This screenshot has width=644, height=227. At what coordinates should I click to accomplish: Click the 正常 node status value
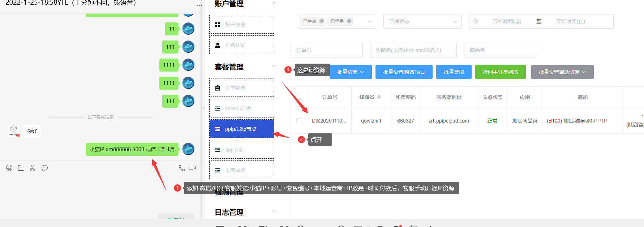pos(492,121)
